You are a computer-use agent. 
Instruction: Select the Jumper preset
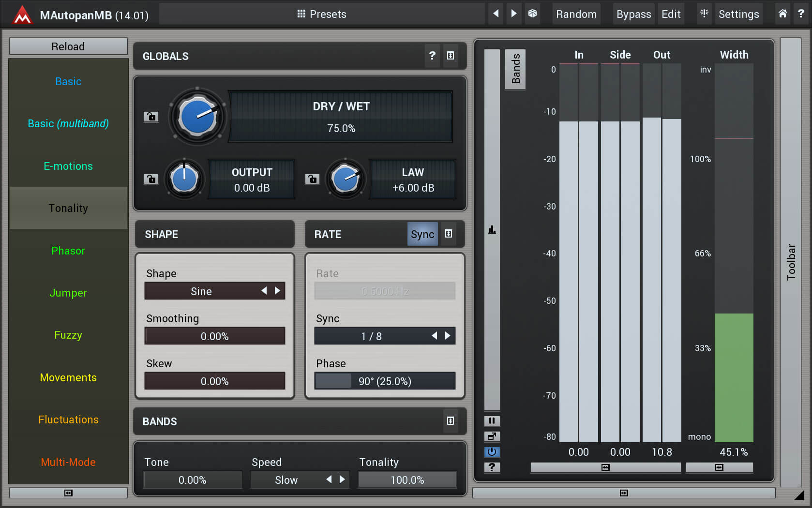(x=68, y=293)
